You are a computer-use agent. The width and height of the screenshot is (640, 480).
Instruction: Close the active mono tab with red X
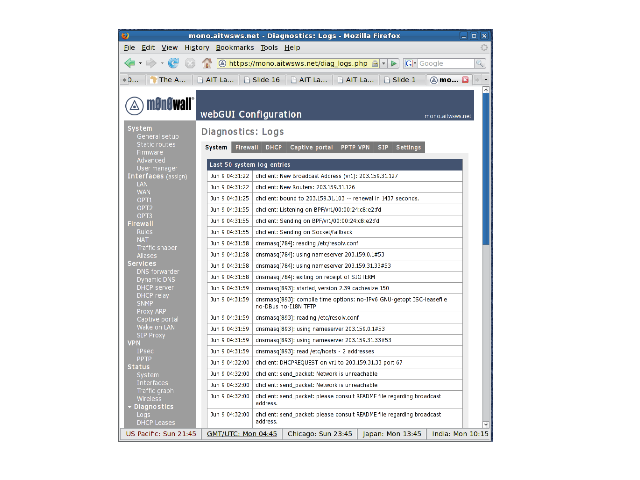(x=464, y=78)
